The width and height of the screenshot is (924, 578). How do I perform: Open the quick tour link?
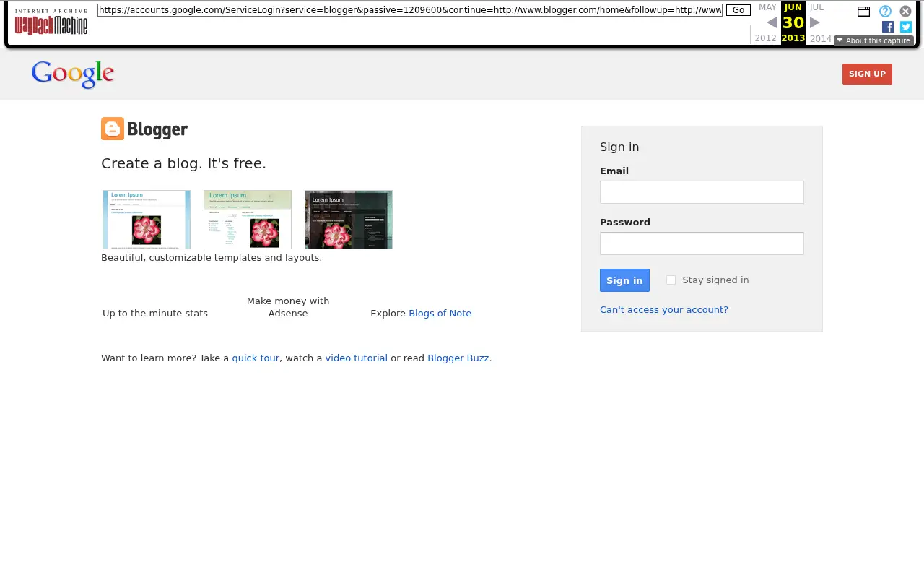256,358
